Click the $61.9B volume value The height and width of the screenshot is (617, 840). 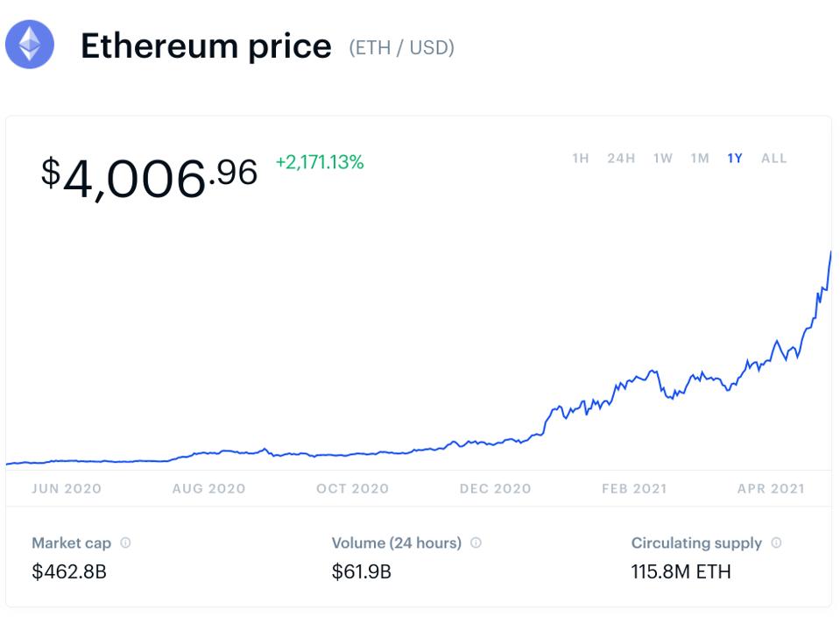click(361, 572)
